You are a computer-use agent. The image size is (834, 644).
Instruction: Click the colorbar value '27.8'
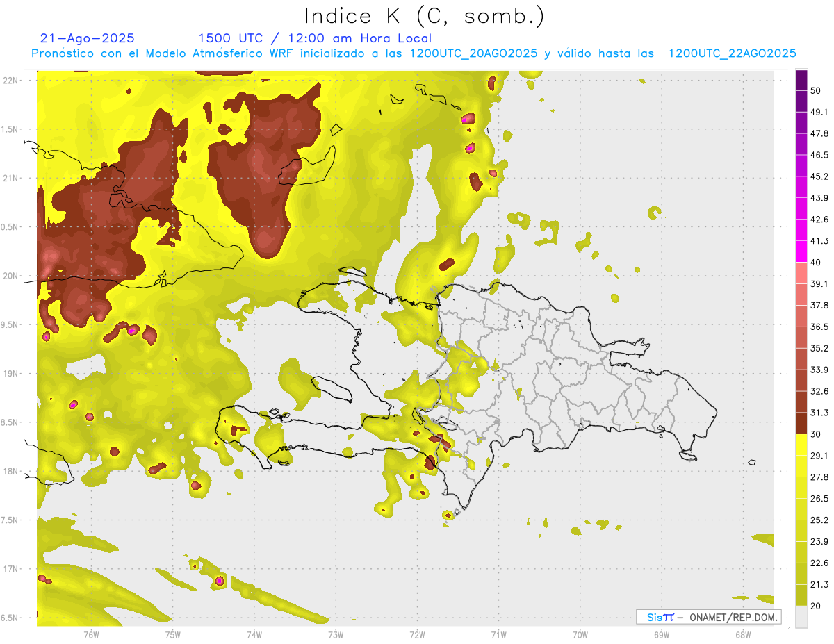[820, 477]
